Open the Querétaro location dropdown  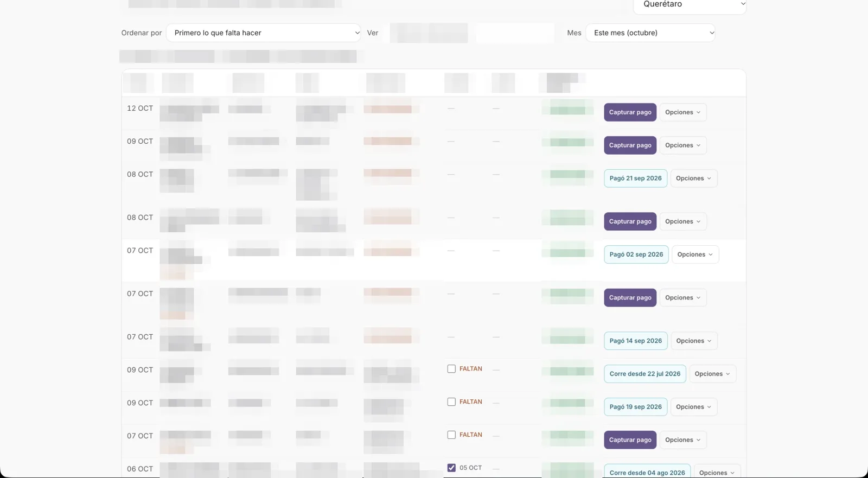tap(690, 5)
